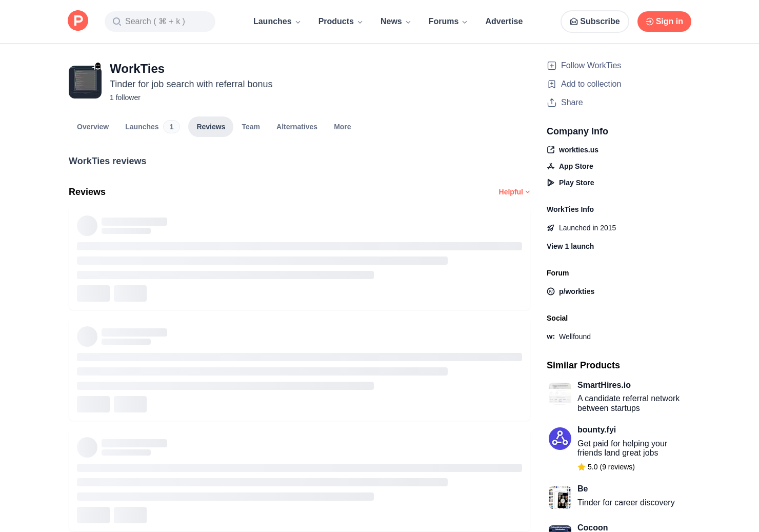Screen dimensions: 759x532
Task: Open the Wellfound social link
Action: pos(575,337)
